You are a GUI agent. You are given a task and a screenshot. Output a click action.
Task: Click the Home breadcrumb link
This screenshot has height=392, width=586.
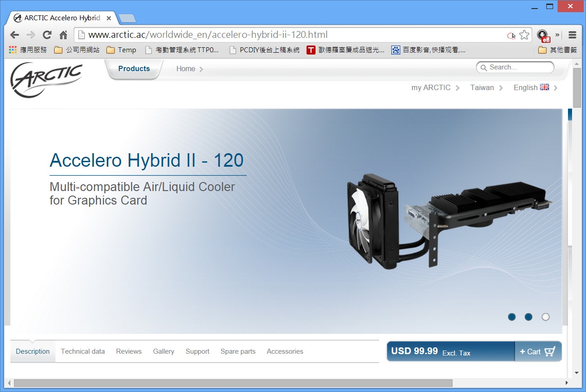pyautogui.click(x=186, y=69)
